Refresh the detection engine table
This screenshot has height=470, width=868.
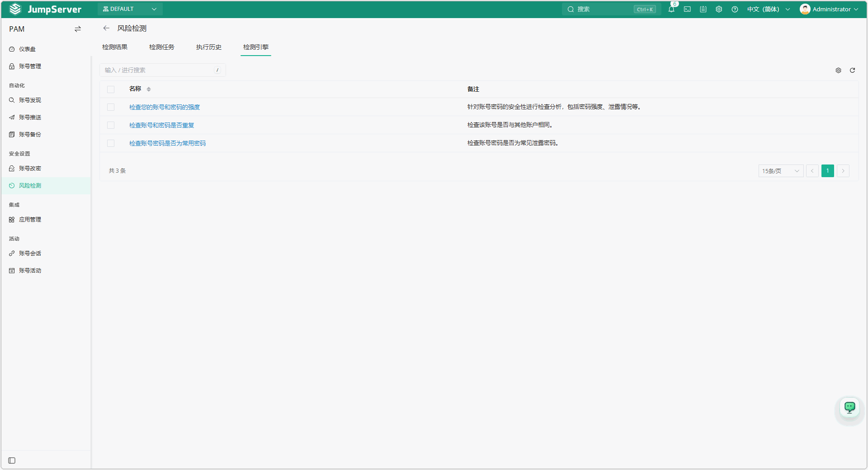click(852, 70)
